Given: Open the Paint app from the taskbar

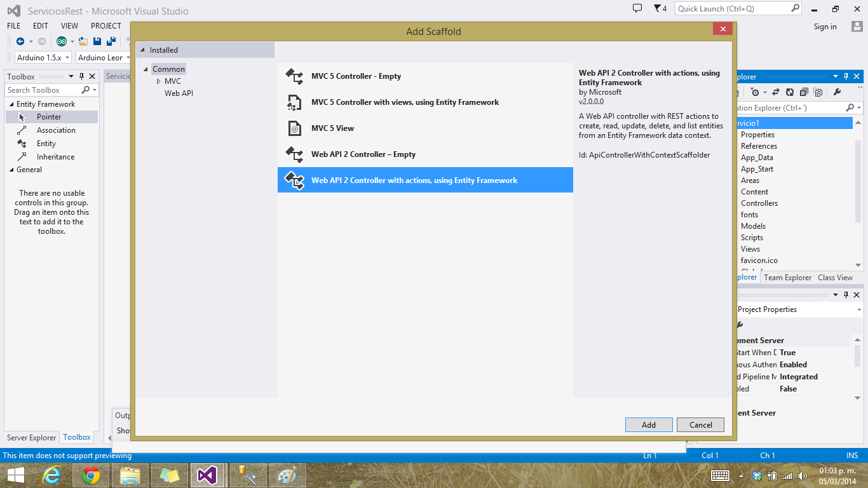Looking at the screenshot, I should coord(288,475).
